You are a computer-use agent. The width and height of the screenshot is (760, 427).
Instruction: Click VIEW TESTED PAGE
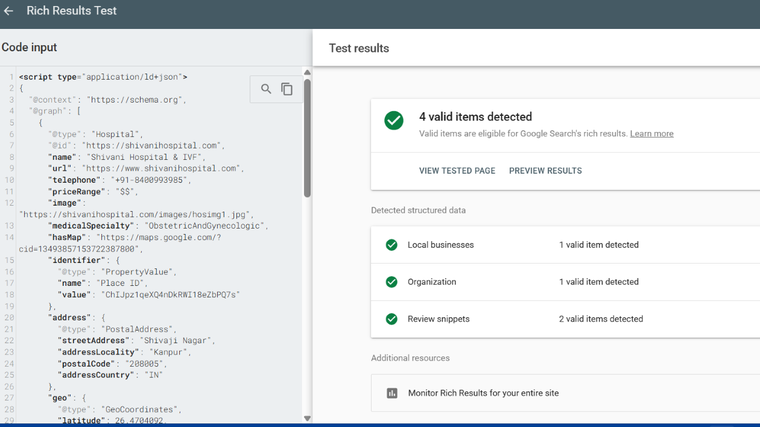pyautogui.click(x=457, y=171)
